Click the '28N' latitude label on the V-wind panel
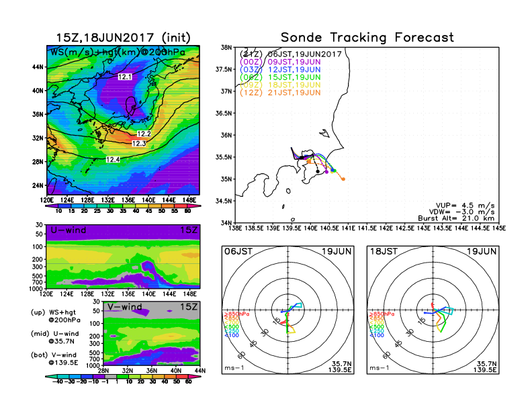Image resolution: width=532 pixels, height=411 pixels. (103, 371)
